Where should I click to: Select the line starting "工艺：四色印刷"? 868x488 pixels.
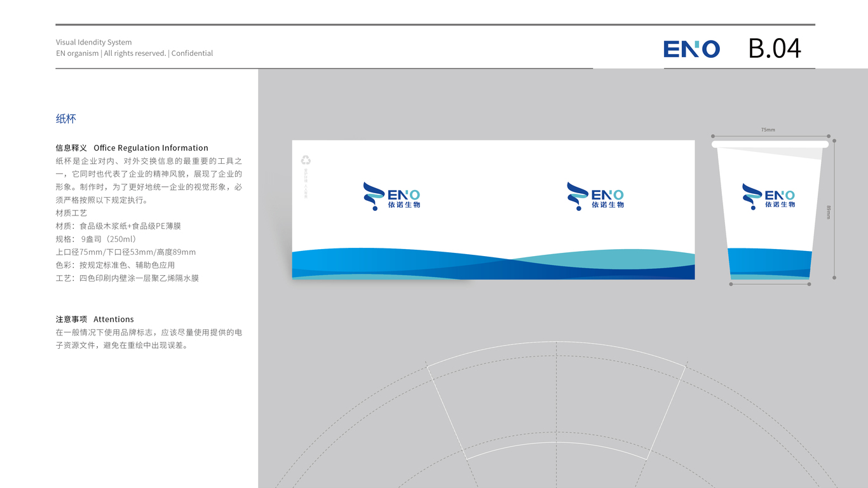(x=127, y=278)
